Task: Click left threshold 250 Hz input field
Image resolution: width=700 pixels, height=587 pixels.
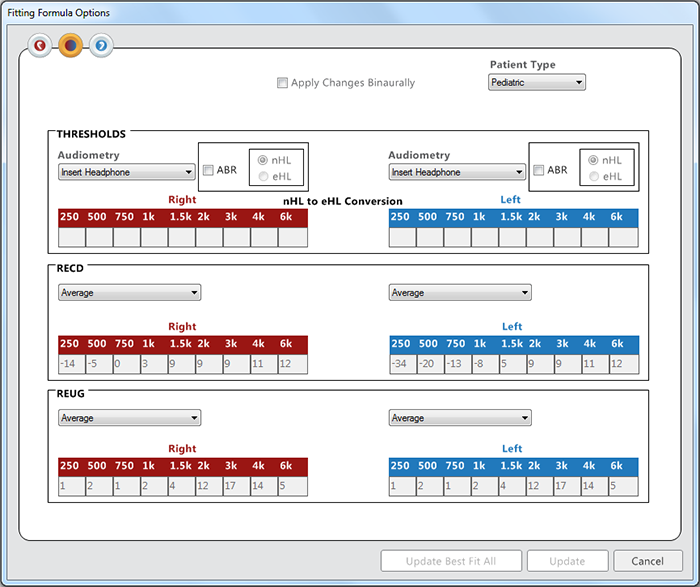Action: [402, 237]
